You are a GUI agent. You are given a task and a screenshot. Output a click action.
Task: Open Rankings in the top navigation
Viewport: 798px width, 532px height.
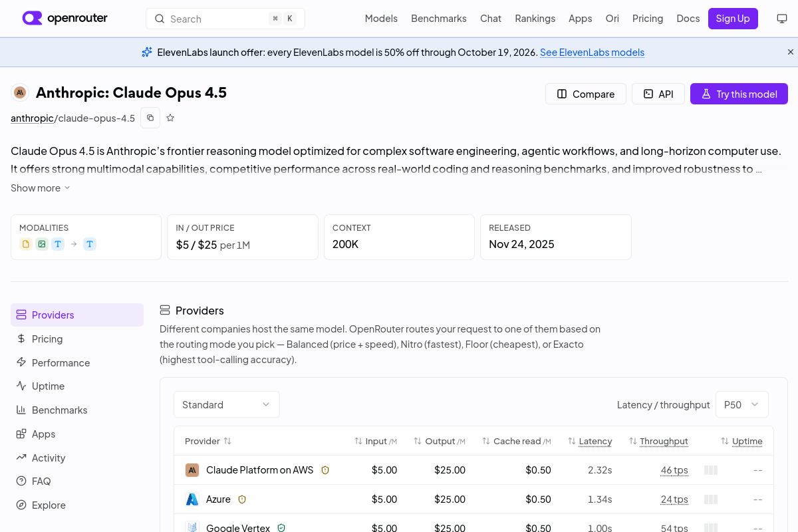(x=535, y=19)
